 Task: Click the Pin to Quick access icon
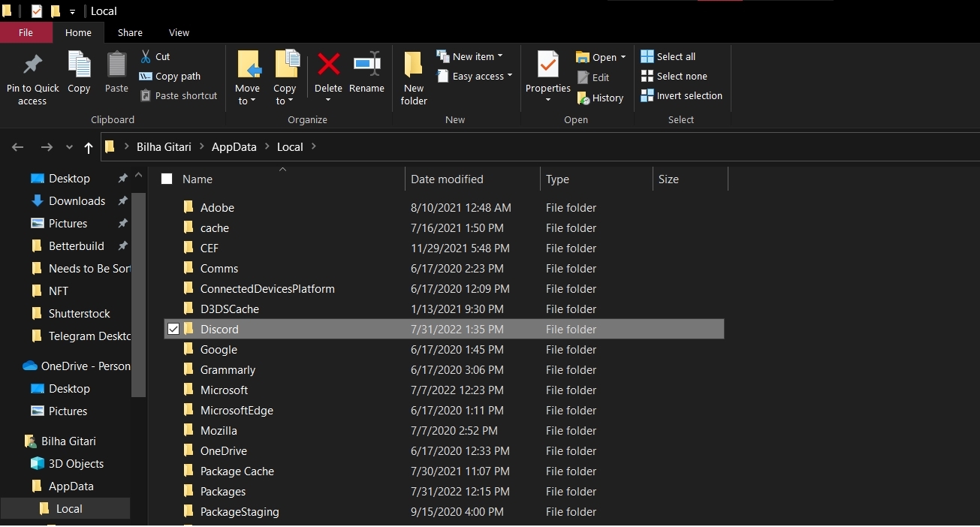(32, 66)
